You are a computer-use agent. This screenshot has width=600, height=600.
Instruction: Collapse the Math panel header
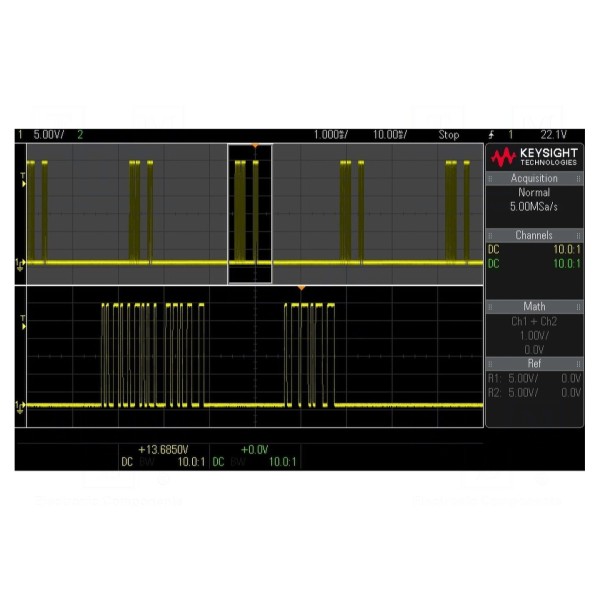[x=534, y=306]
